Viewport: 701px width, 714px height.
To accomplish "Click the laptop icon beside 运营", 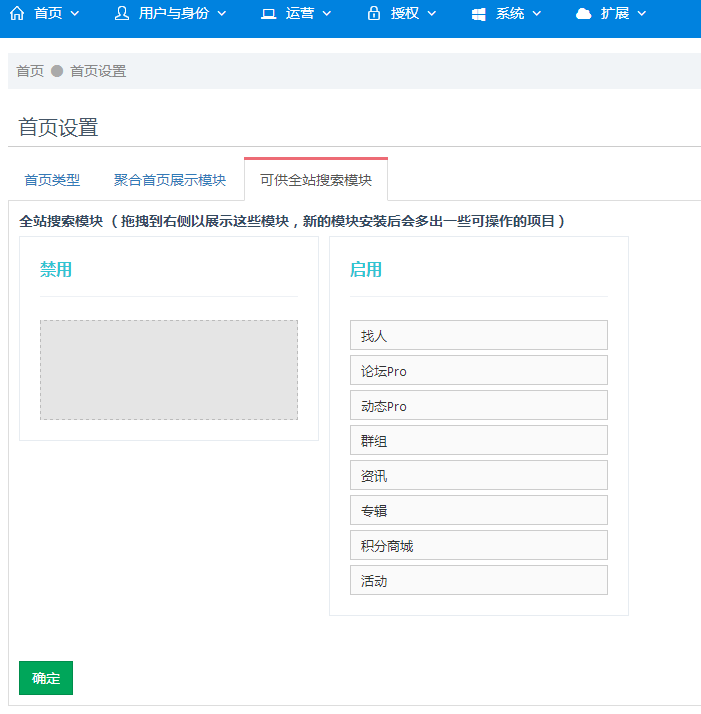I will [x=268, y=14].
